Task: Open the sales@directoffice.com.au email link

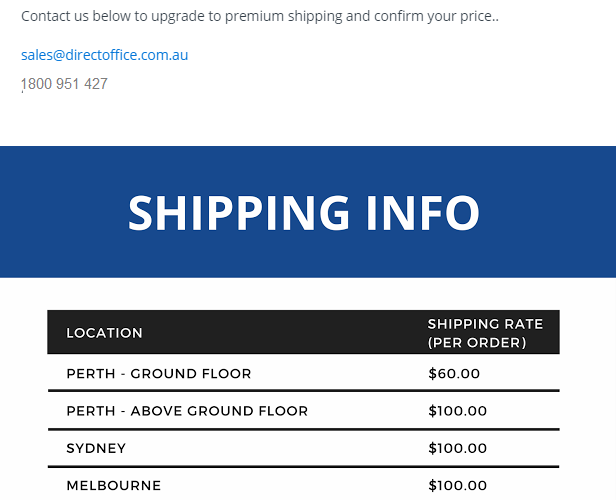Action: (104, 55)
